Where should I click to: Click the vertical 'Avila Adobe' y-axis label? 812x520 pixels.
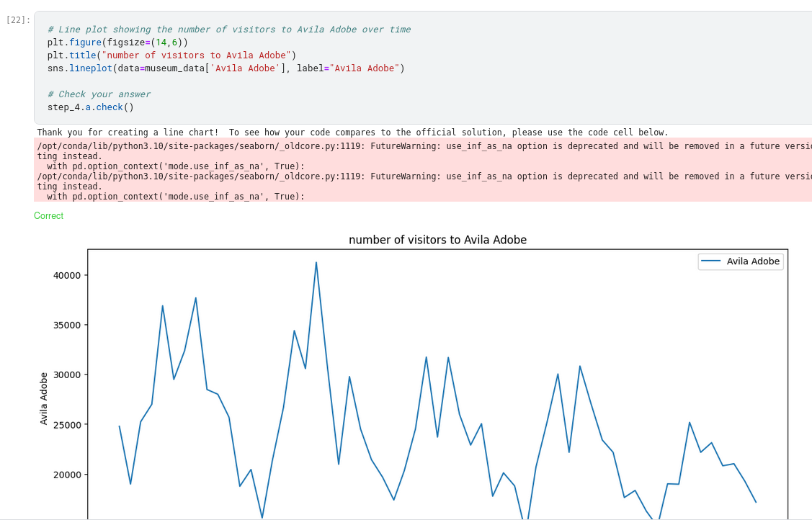point(44,398)
